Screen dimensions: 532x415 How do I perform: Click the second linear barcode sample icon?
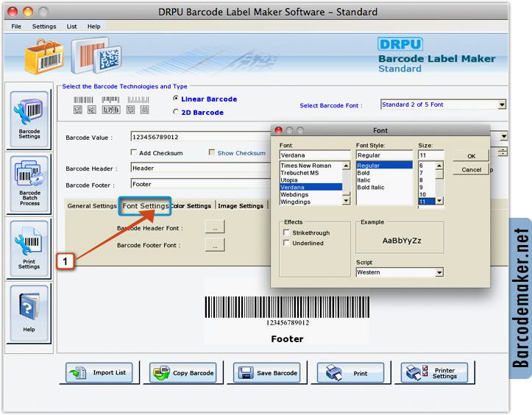110,99
